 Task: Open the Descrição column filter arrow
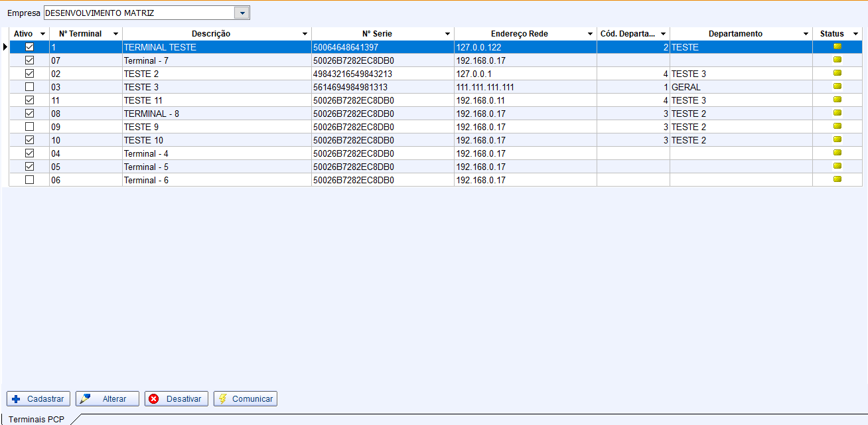(305, 34)
